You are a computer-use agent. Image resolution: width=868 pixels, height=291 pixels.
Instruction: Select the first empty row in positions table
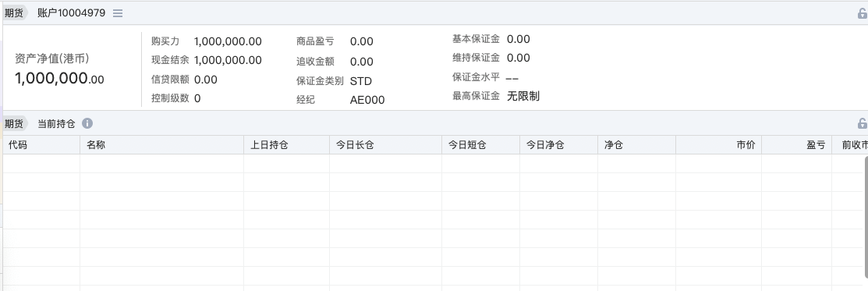click(x=434, y=164)
